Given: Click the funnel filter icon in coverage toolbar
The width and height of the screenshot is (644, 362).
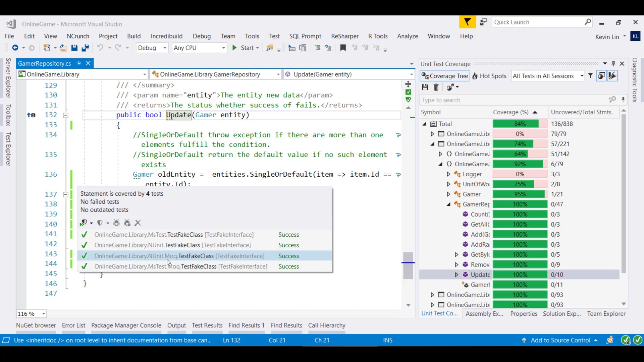Looking at the screenshot, I should pos(590,76).
